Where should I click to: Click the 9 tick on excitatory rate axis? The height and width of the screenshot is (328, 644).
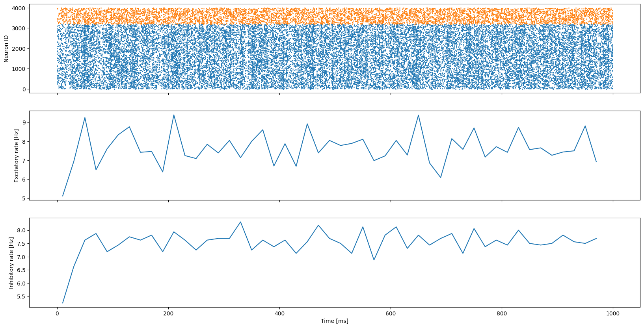(25, 123)
